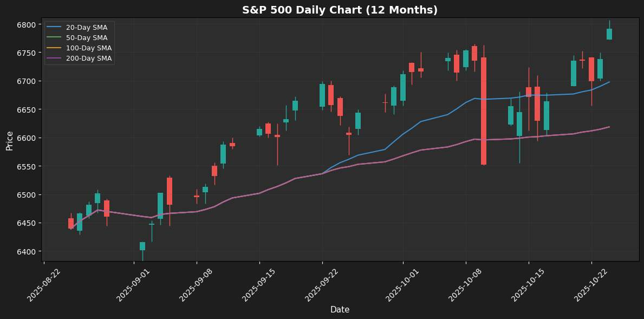
Task: Click the purple line swatch in legend
Action: [55, 58]
